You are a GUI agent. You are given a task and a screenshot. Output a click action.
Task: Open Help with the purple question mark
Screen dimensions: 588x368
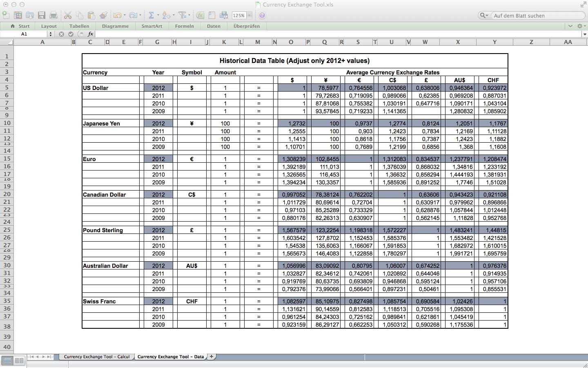point(262,15)
